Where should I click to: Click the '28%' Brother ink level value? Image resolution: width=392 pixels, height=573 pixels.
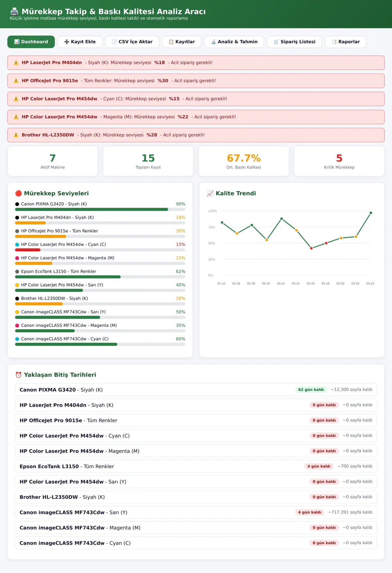[x=181, y=299]
